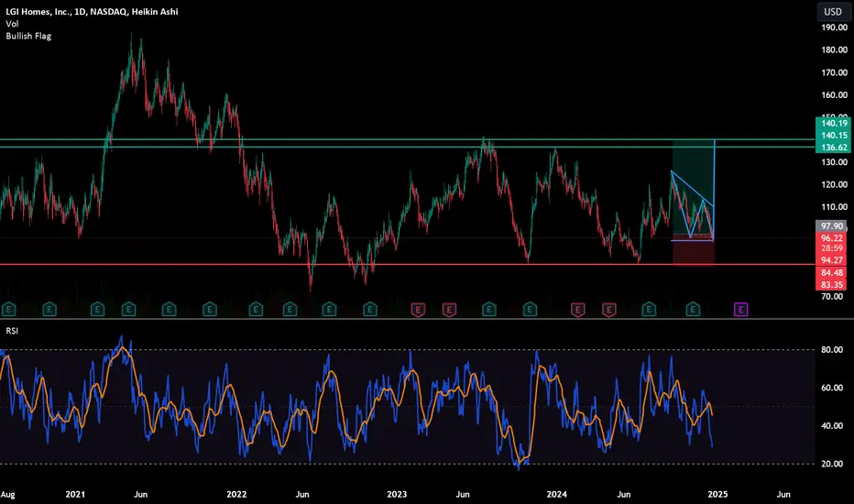Click the leftmost green earnings E marker
The width and height of the screenshot is (854, 504).
pos(9,310)
